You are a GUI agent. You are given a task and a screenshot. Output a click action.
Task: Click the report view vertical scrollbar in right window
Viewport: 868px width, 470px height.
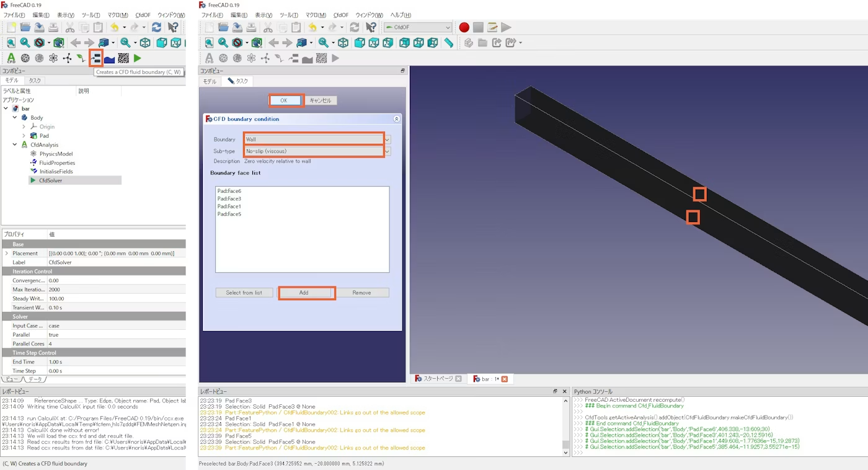tap(565, 427)
